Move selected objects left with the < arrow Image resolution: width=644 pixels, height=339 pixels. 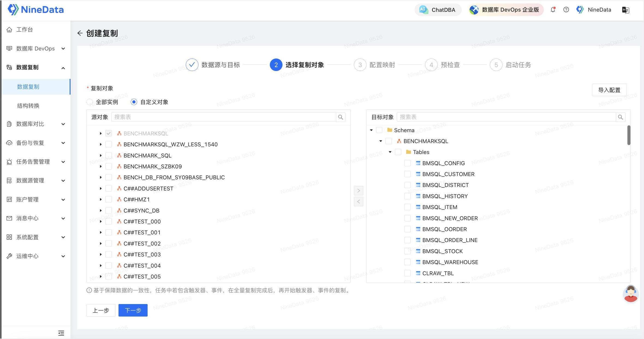[x=359, y=202]
